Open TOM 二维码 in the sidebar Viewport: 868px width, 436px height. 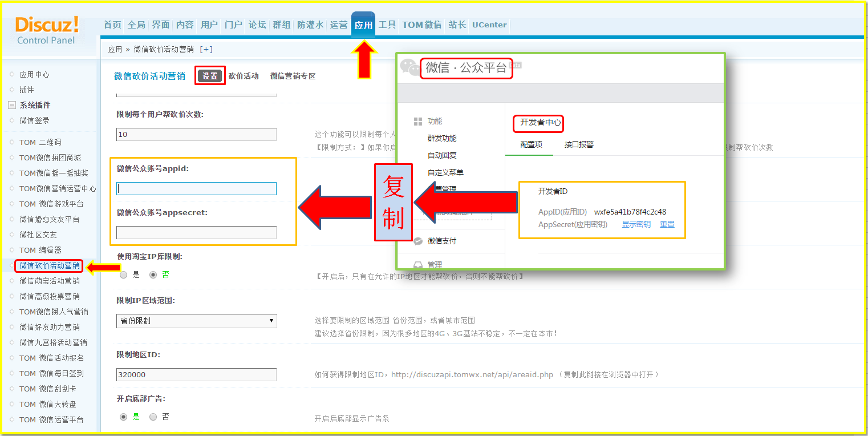pos(40,142)
